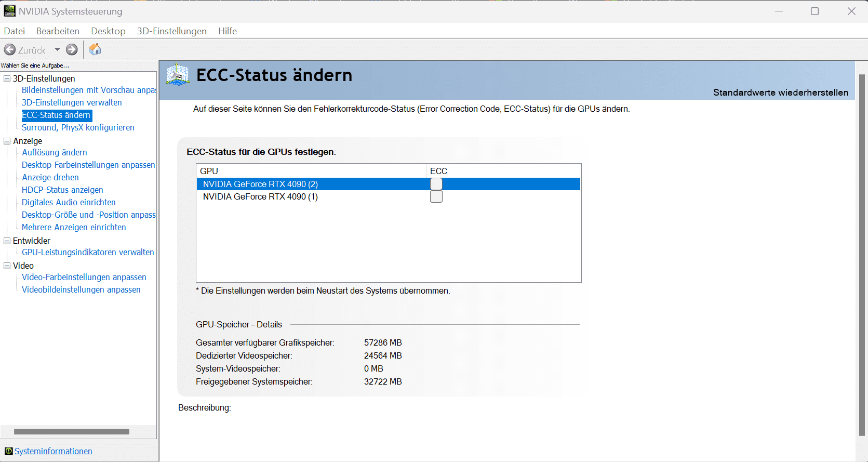The image size is (868, 462).
Task: Open the 3D-Einstellungen menu
Action: point(172,31)
